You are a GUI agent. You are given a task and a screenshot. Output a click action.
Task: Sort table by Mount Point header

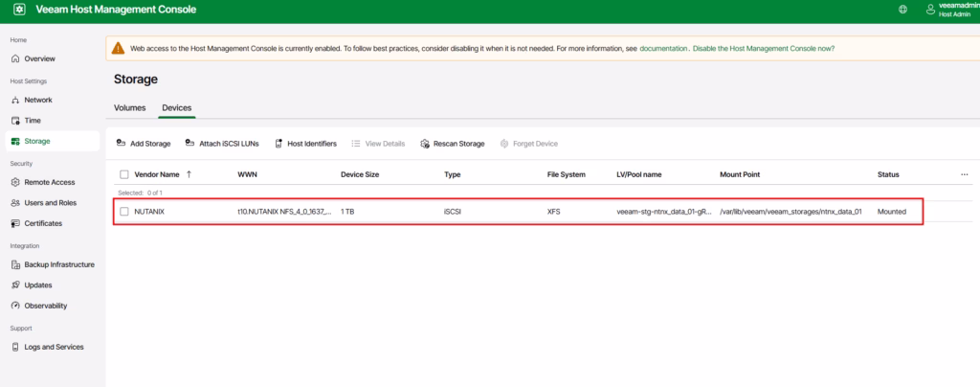(x=740, y=174)
